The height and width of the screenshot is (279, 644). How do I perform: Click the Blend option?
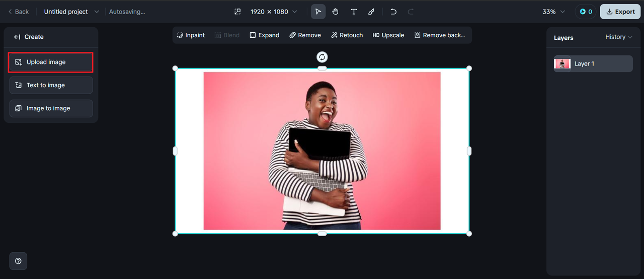[227, 35]
